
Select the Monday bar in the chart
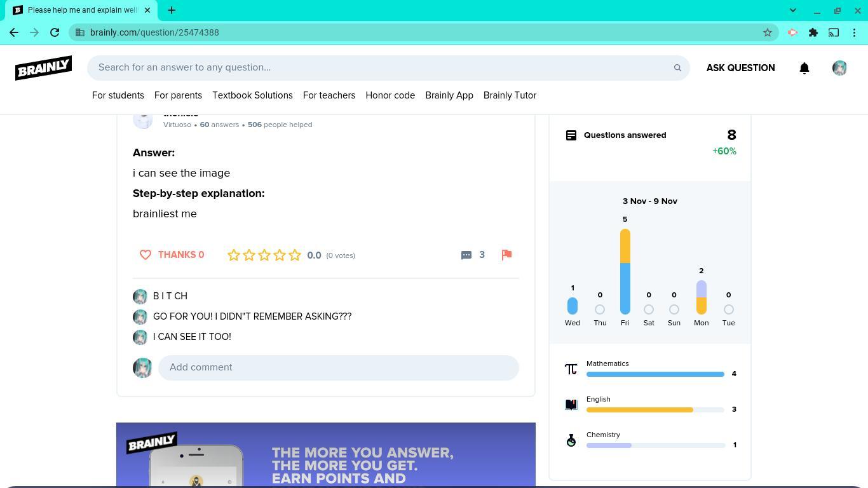tap(702, 297)
